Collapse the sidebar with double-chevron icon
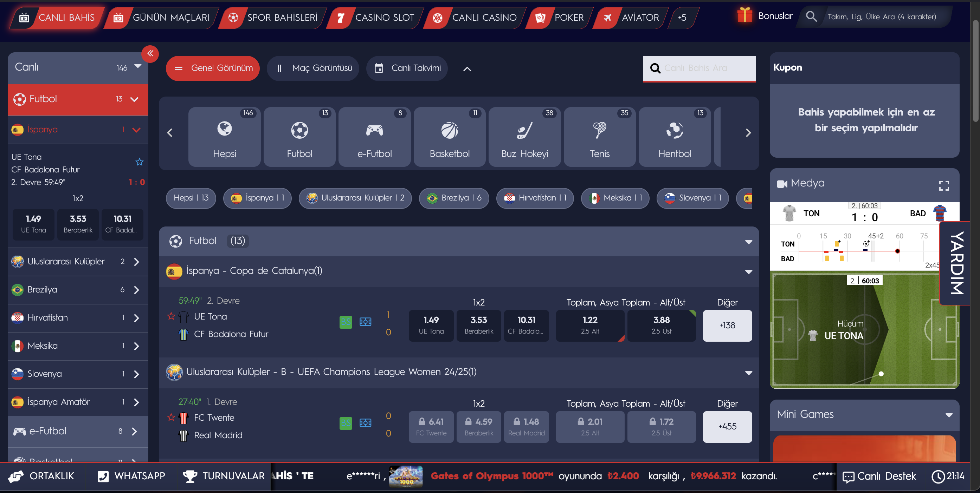 point(150,54)
